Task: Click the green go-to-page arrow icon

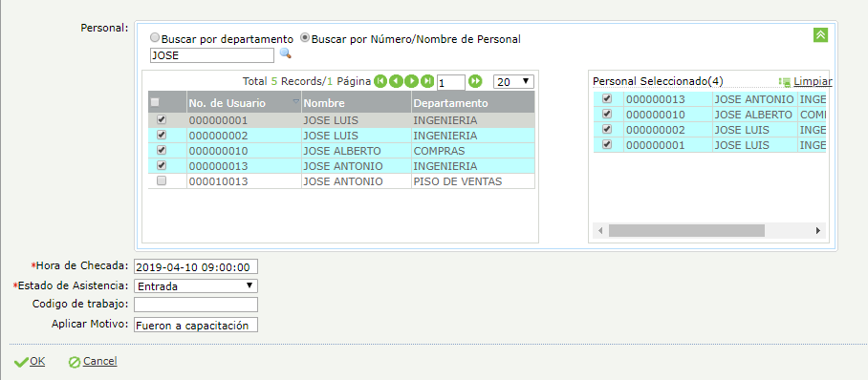Action: 475,81
